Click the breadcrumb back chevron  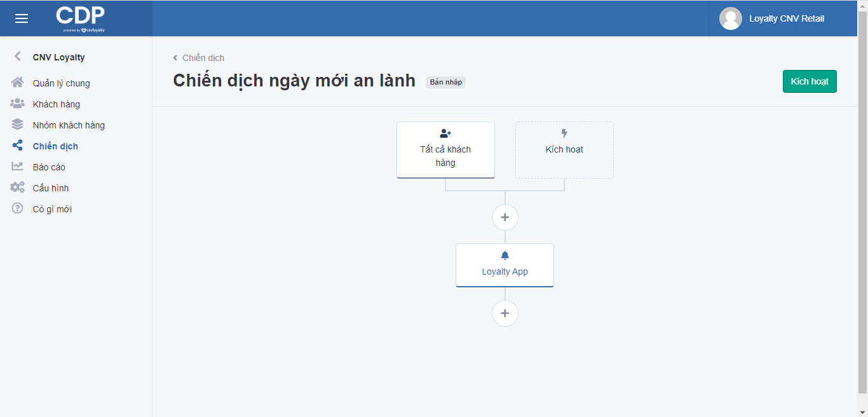tap(175, 58)
